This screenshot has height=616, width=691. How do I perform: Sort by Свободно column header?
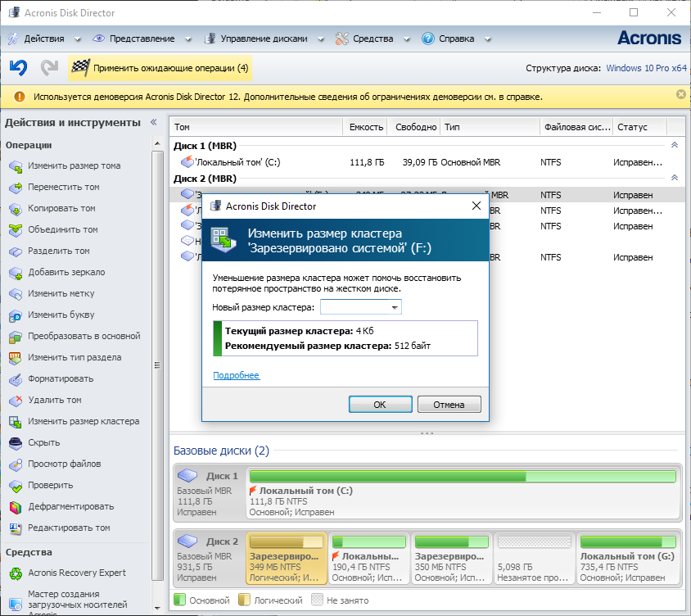[413, 127]
